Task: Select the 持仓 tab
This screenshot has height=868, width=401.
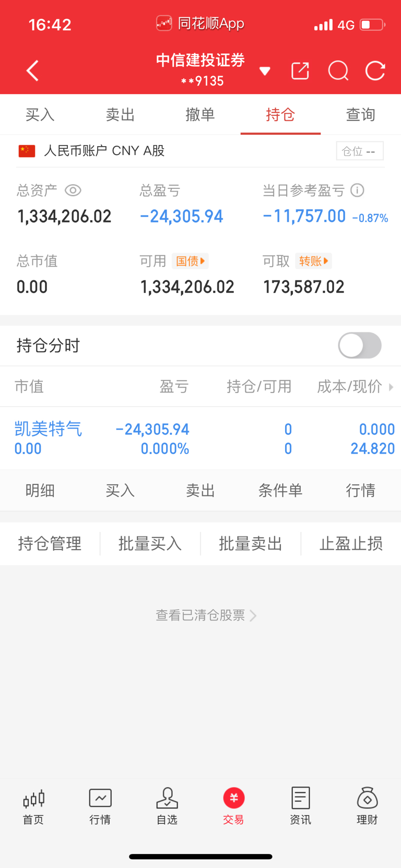Action: (x=280, y=114)
